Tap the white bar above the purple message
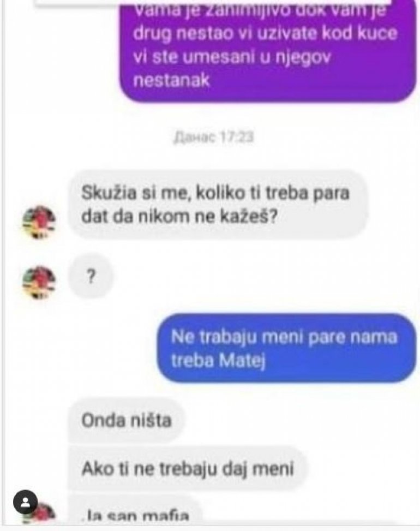The width and height of the screenshot is (420, 531). 213,2
